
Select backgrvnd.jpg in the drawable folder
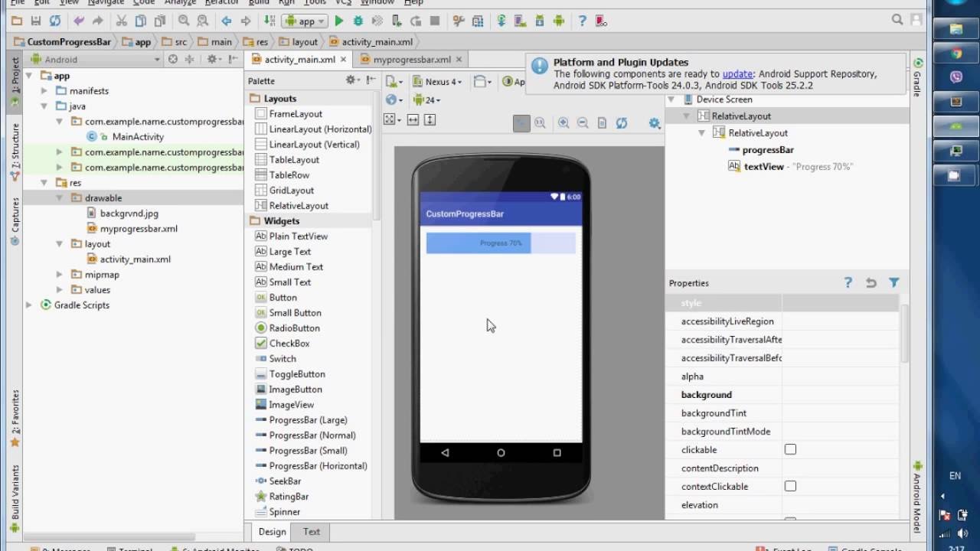(x=129, y=213)
